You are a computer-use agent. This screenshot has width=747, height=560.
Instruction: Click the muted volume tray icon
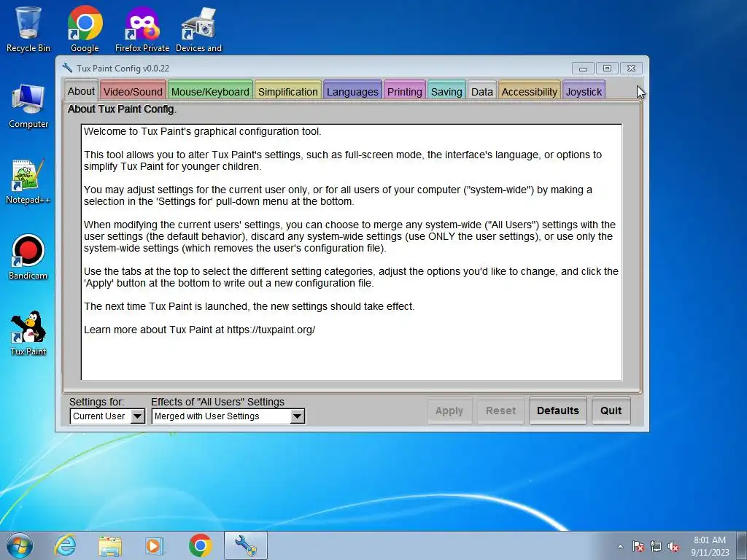pos(673,546)
